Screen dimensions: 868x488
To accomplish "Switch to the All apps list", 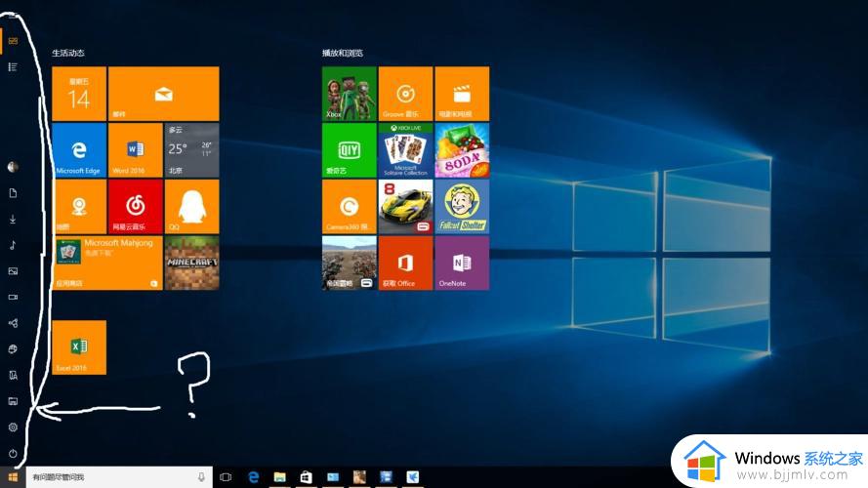I will [x=13, y=67].
